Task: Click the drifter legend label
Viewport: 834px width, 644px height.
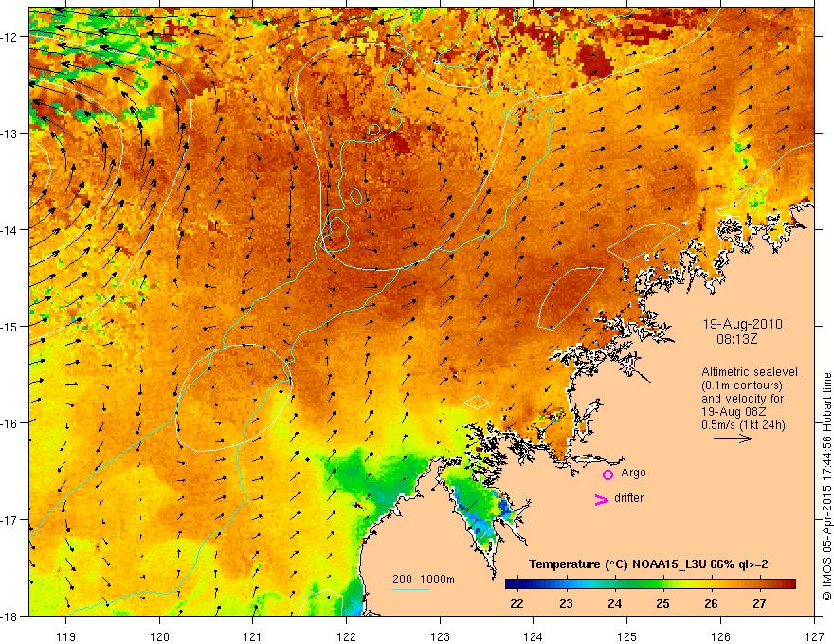Action: [628, 498]
